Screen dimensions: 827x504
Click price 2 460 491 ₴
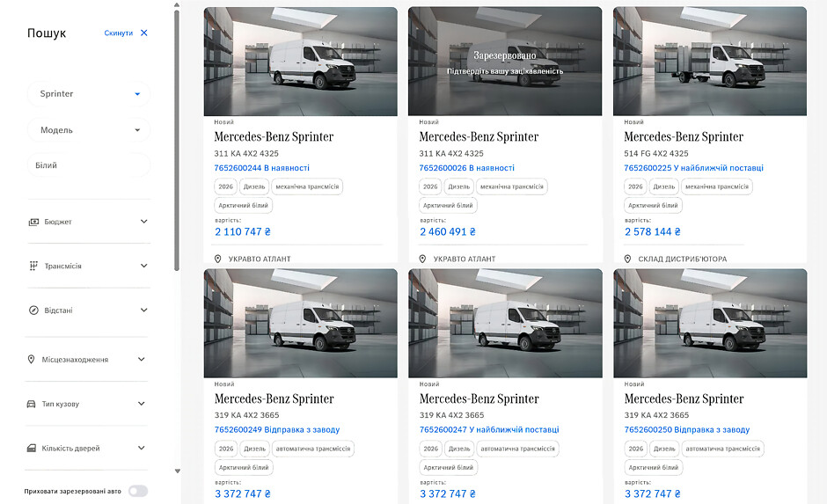448,231
